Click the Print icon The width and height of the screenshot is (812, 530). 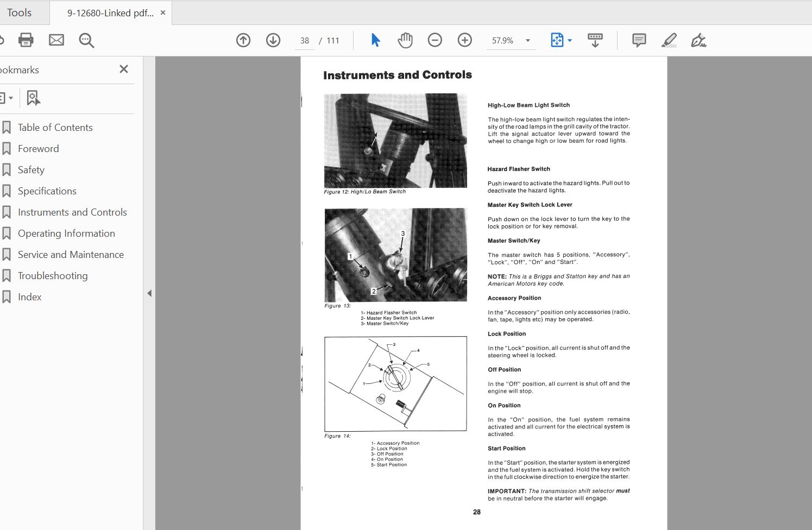(26, 40)
